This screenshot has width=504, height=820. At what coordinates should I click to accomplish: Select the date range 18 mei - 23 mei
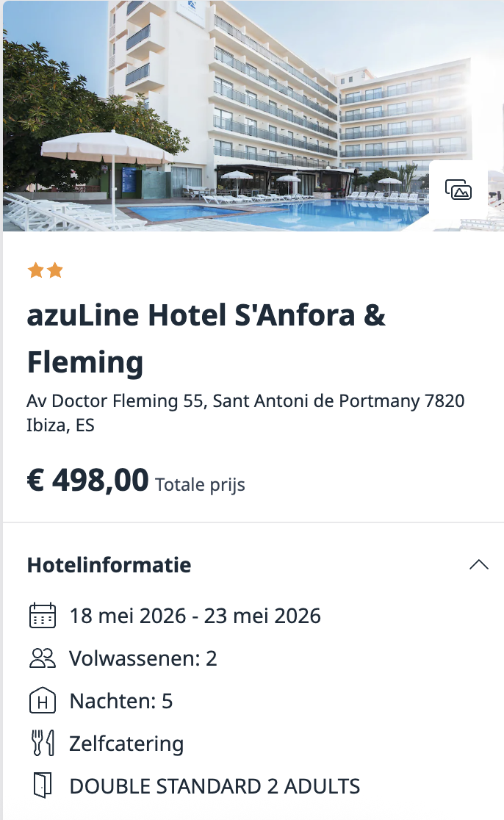pos(195,616)
